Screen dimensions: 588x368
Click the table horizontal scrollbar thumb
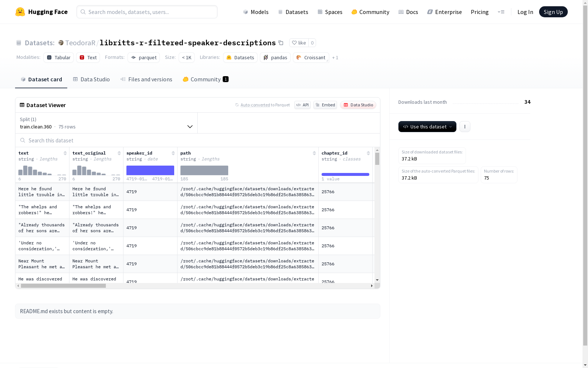[63, 286]
